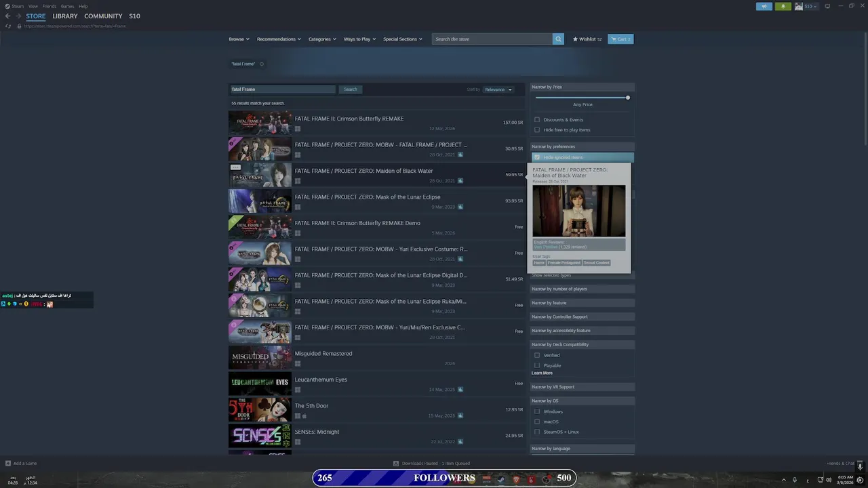The width and height of the screenshot is (868, 488).
Task: Click the Search button beside fatal Frame
Action: coord(351,89)
